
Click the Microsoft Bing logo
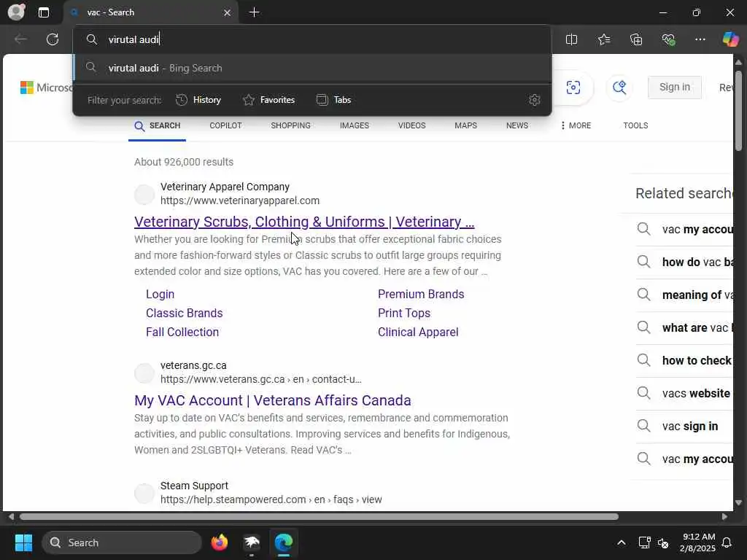[x=46, y=87]
